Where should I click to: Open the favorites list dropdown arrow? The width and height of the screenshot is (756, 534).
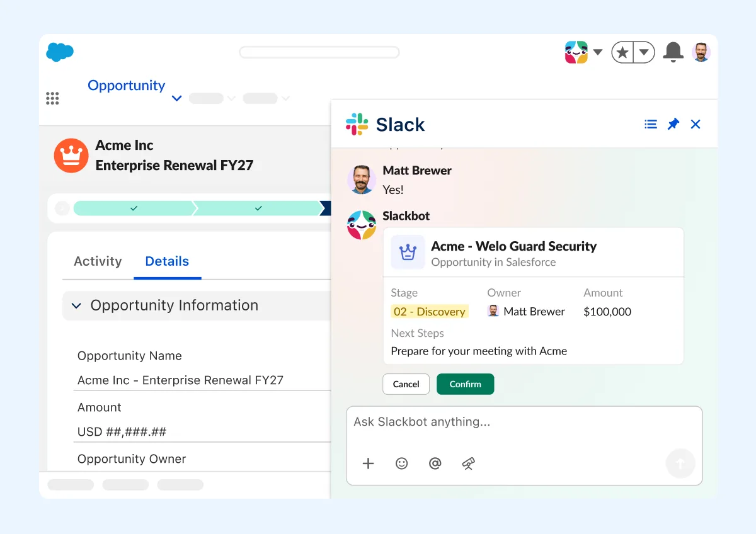point(644,52)
